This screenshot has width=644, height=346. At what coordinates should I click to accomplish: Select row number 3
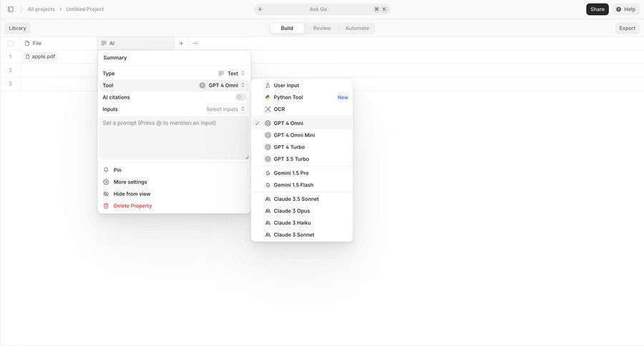tap(10, 84)
